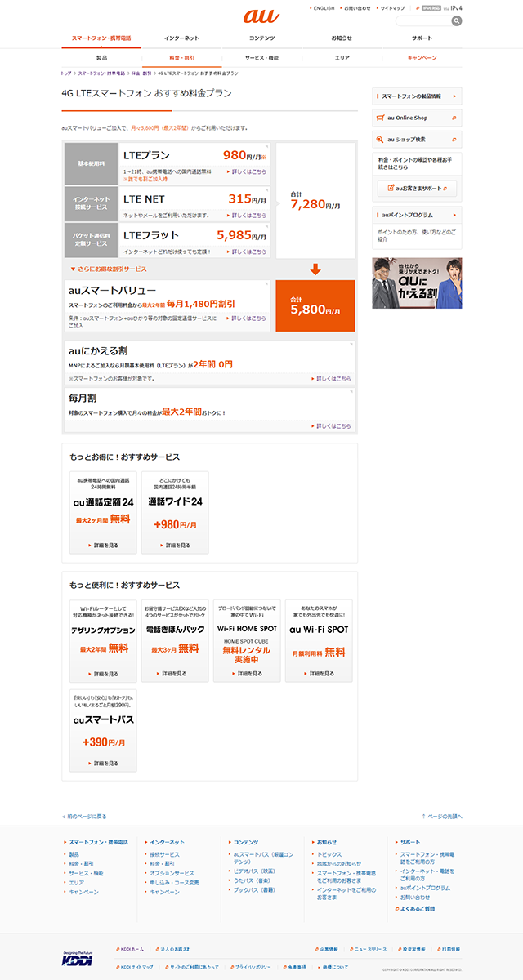Screen dimensions: 523x980
Task: View details of auスマートパス card
Action: (103, 764)
